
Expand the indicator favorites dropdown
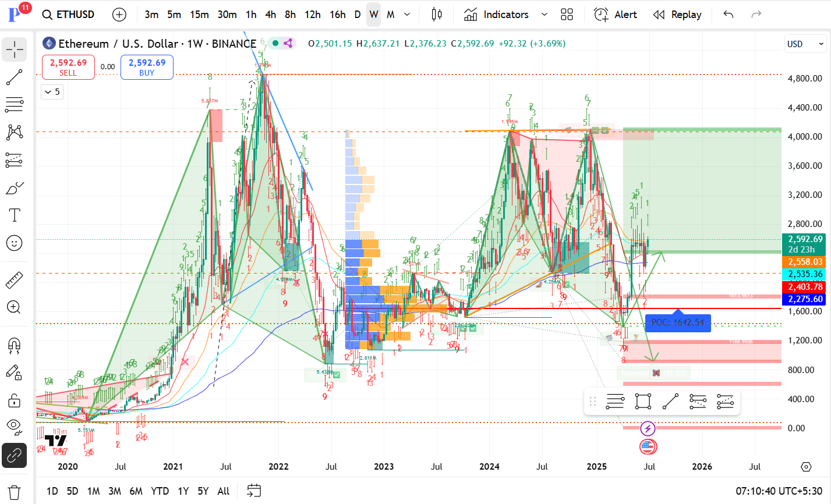pos(544,15)
